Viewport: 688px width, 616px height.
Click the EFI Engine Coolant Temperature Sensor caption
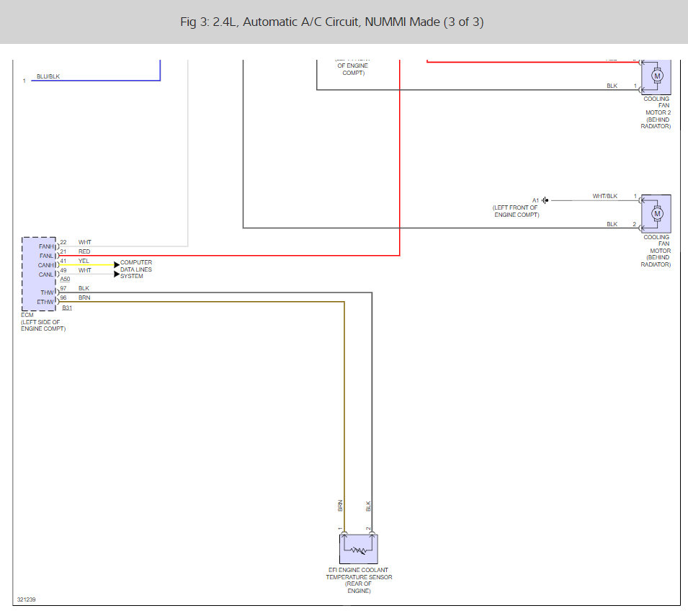click(359, 581)
